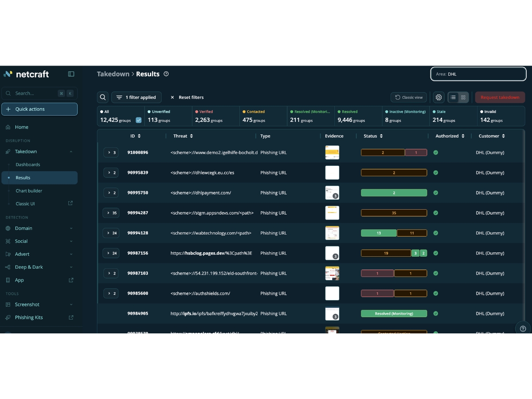Sort by Status column arrows
The width and height of the screenshot is (532, 399).
pyautogui.click(x=381, y=136)
